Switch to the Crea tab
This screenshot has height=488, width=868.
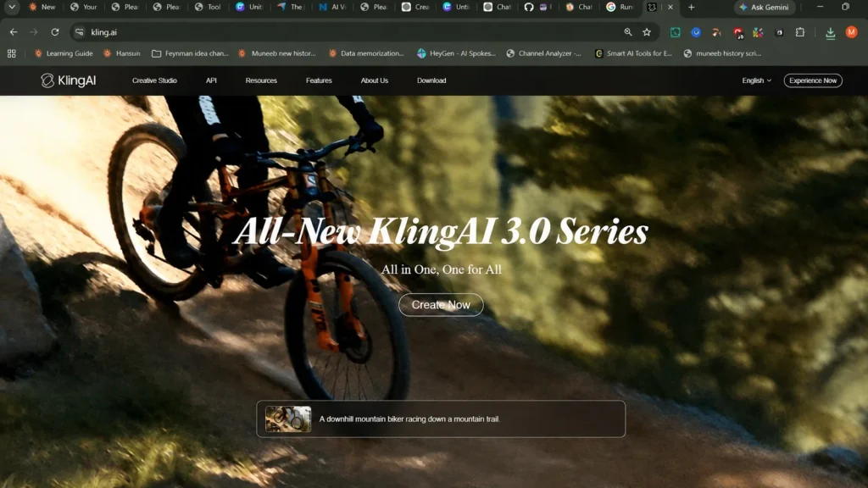click(x=415, y=7)
